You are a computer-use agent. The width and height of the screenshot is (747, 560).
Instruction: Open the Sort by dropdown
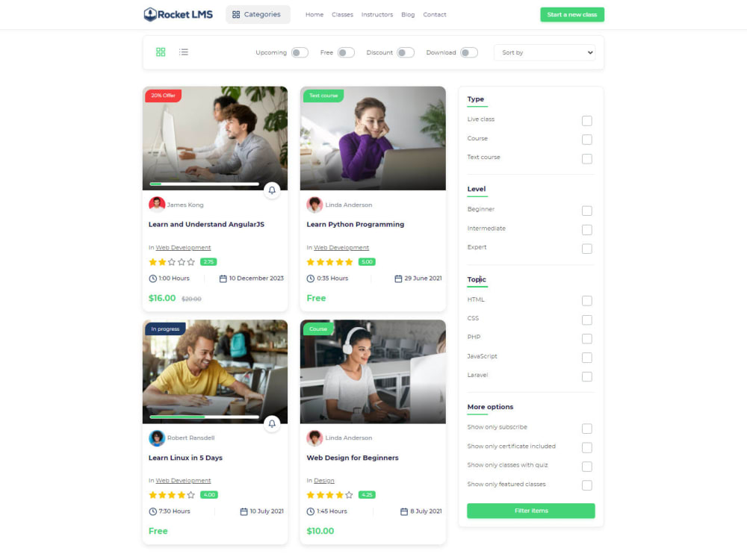(x=545, y=52)
